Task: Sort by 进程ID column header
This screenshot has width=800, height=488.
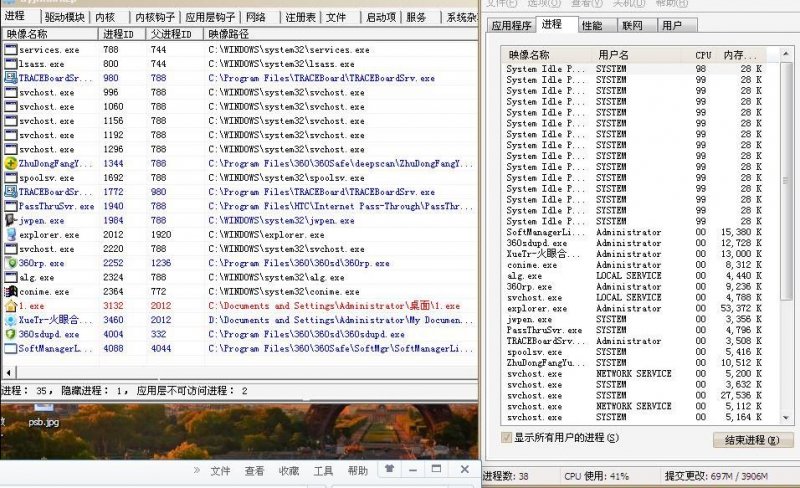Action: [x=121, y=34]
